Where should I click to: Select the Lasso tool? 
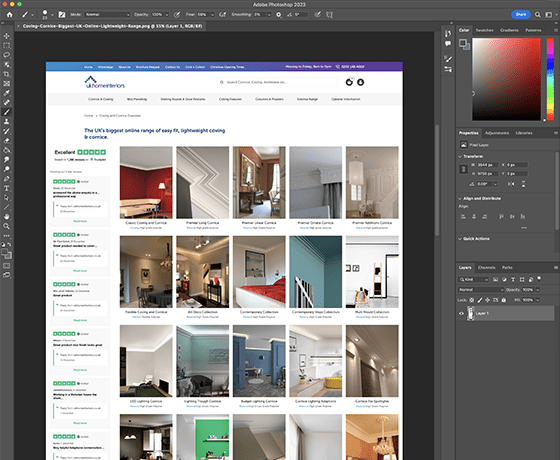click(6, 55)
